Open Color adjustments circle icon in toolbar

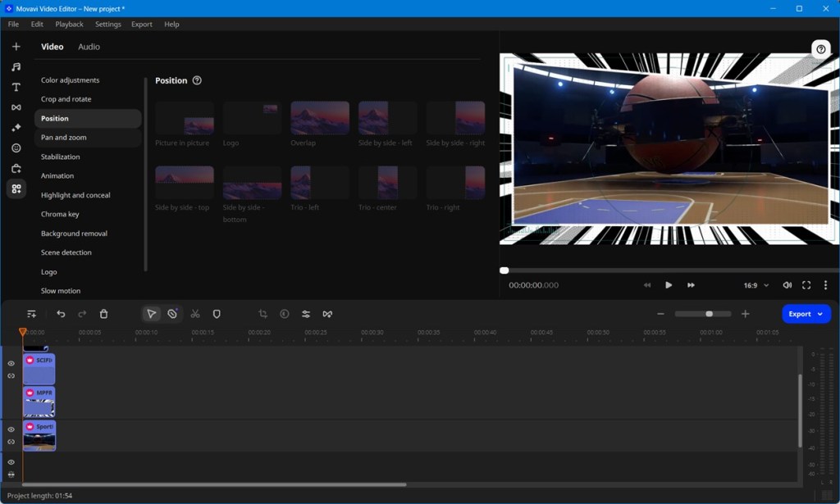tap(285, 314)
